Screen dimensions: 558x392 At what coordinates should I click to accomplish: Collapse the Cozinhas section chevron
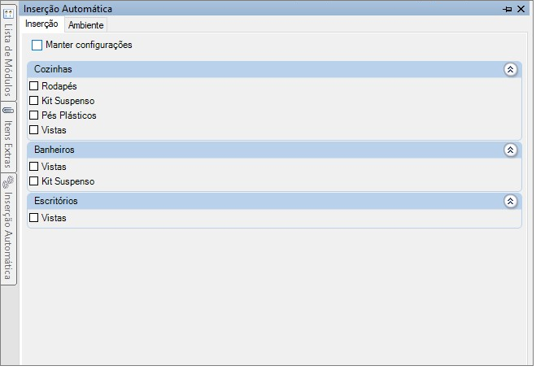coord(510,69)
